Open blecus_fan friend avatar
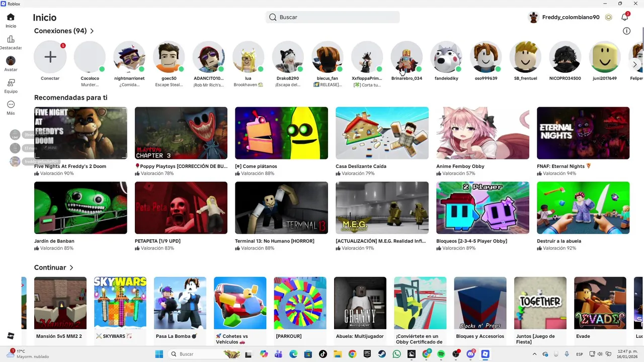 (328, 57)
